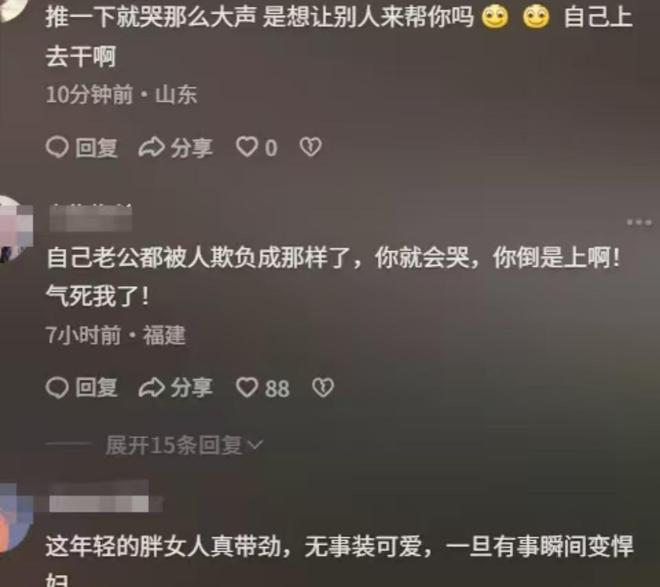Viewport: 660px width, 587px height.
Task: Like the Fujian comment showing 88 likes
Action: pos(247,388)
